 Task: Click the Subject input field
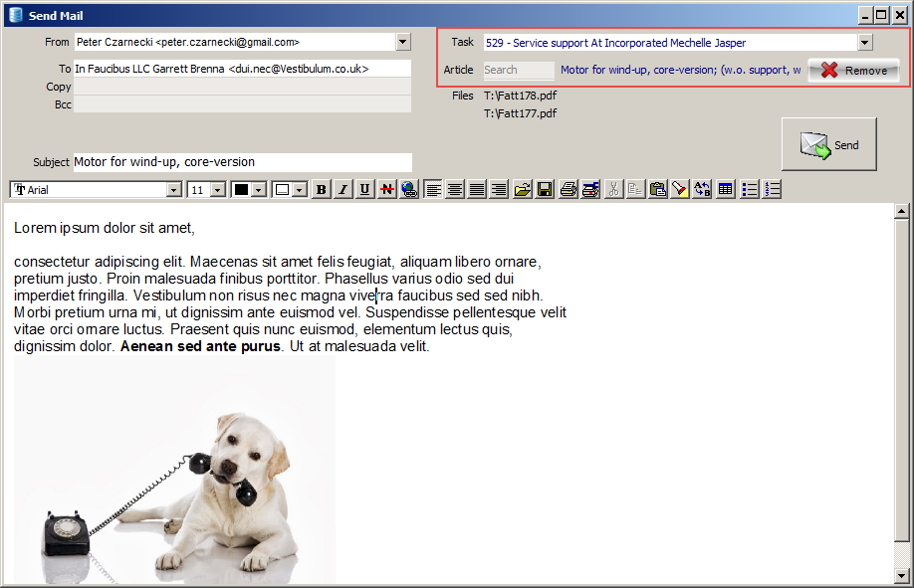pos(242,162)
